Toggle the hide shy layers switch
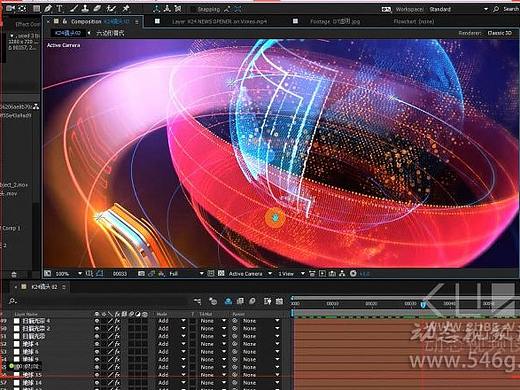Viewport: 520px width, 390px height. [x=228, y=301]
